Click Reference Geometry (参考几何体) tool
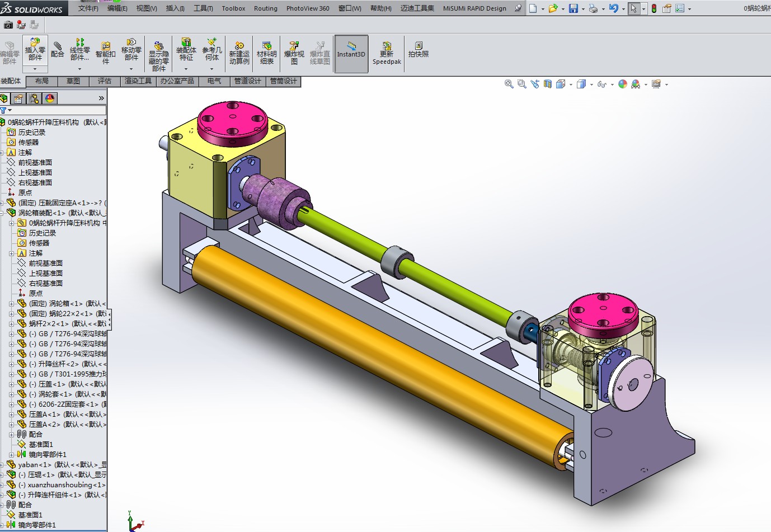The height and width of the screenshot is (532, 771). 212,49
